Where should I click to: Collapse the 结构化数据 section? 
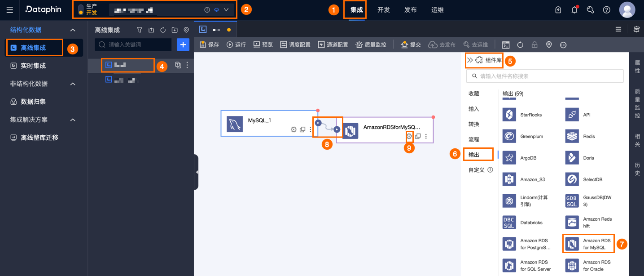click(73, 30)
